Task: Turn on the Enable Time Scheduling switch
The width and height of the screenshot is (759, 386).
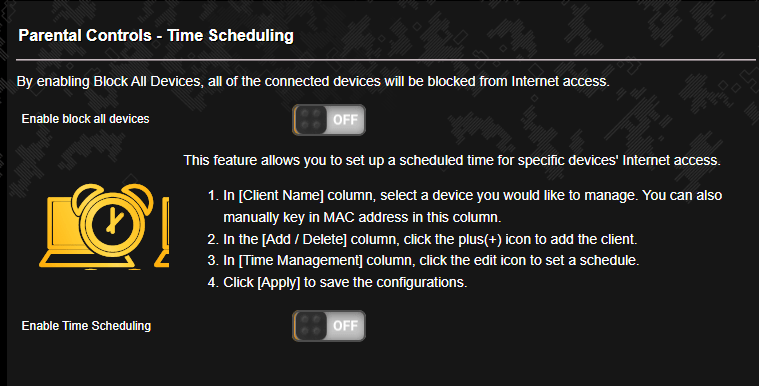Action: tap(329, 325)
